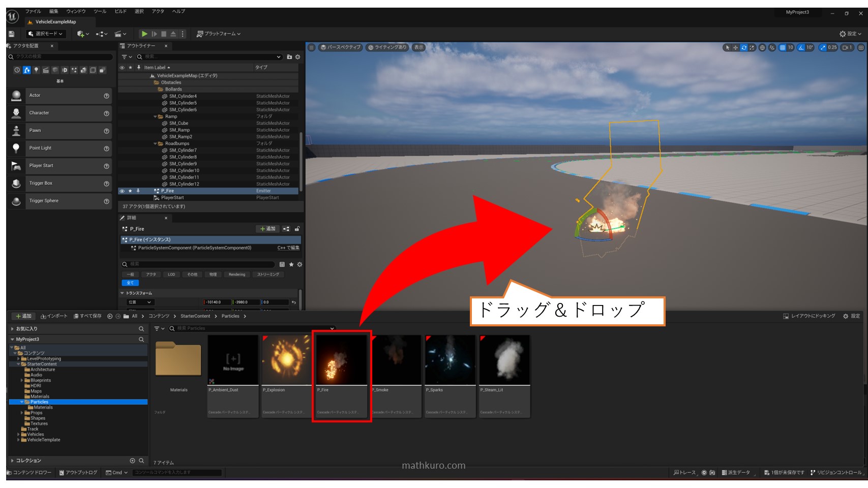The width and height of the screenshot is (868, 488).
Task: Toggle rotation snapping angle icon
Action: [801, 47]
